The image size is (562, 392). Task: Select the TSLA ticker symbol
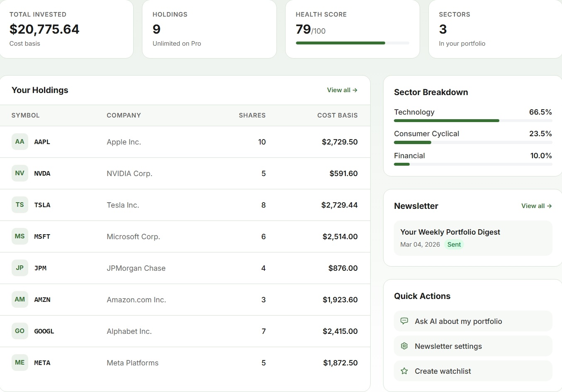click(42, 205)
